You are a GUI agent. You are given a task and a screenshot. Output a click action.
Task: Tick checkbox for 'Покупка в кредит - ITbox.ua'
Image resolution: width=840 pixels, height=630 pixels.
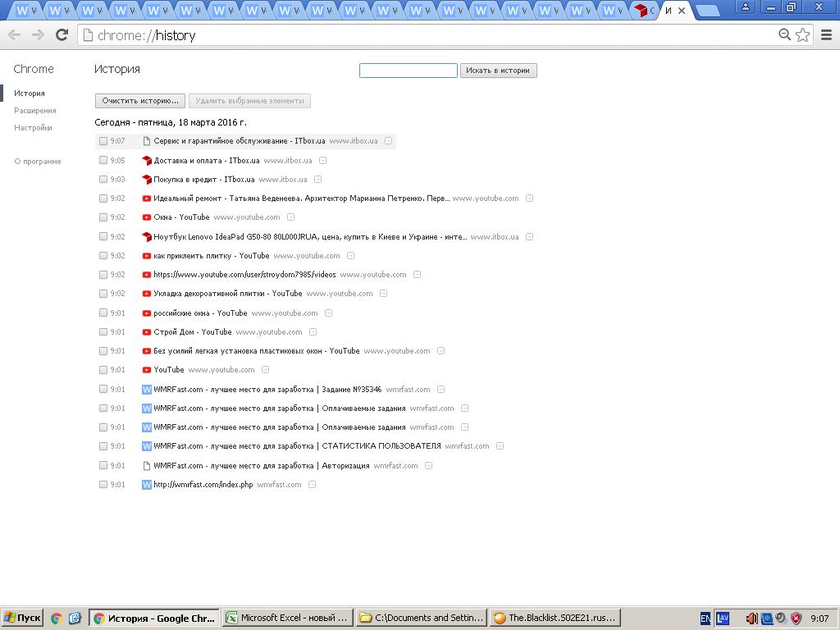coord(103,179)
